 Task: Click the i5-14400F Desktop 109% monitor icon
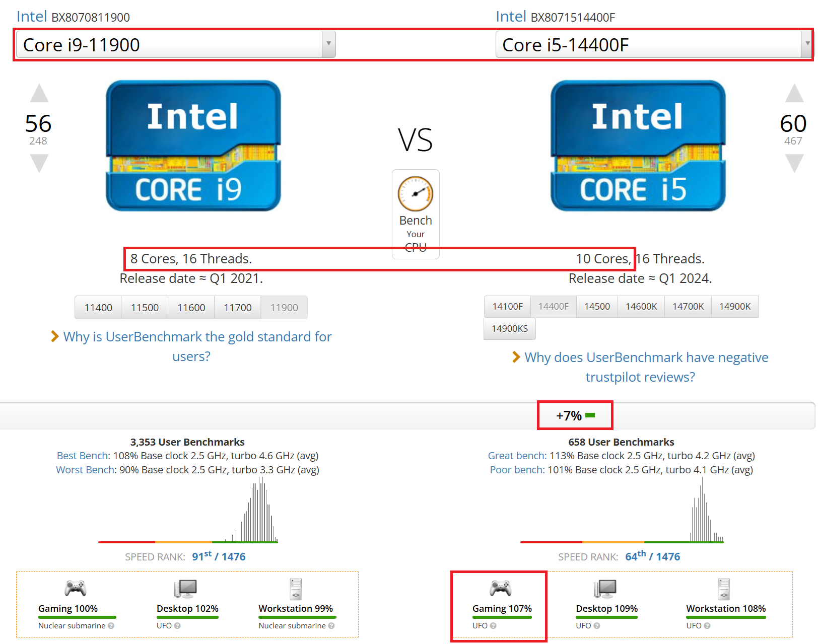605,588
